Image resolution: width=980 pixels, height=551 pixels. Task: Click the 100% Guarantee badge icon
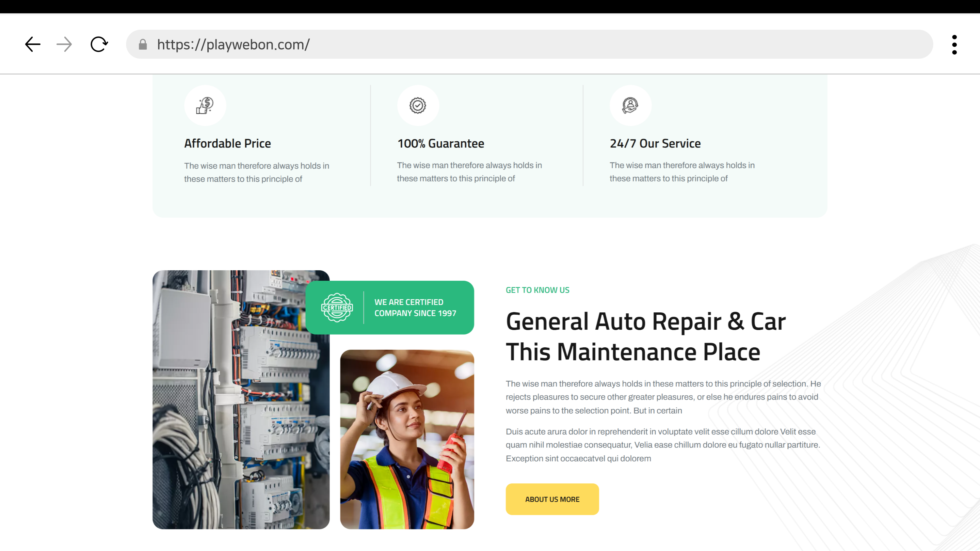click(418, 105)
